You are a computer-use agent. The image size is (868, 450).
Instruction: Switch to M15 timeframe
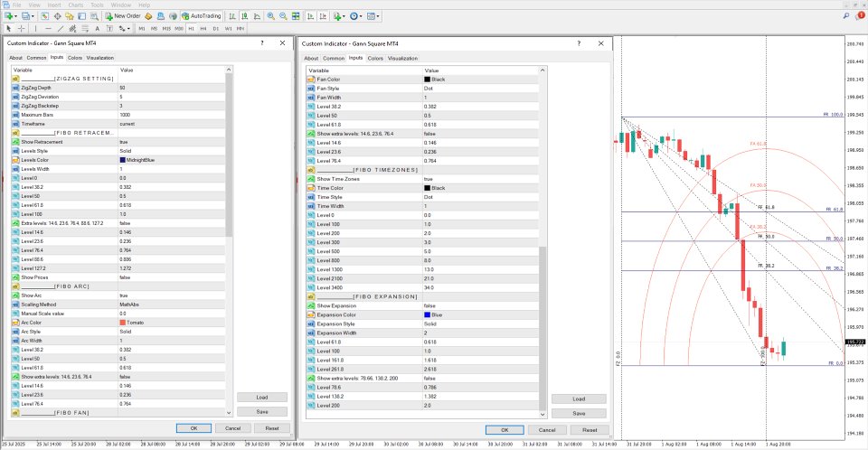pyautogui.click(x=166, y=28)
